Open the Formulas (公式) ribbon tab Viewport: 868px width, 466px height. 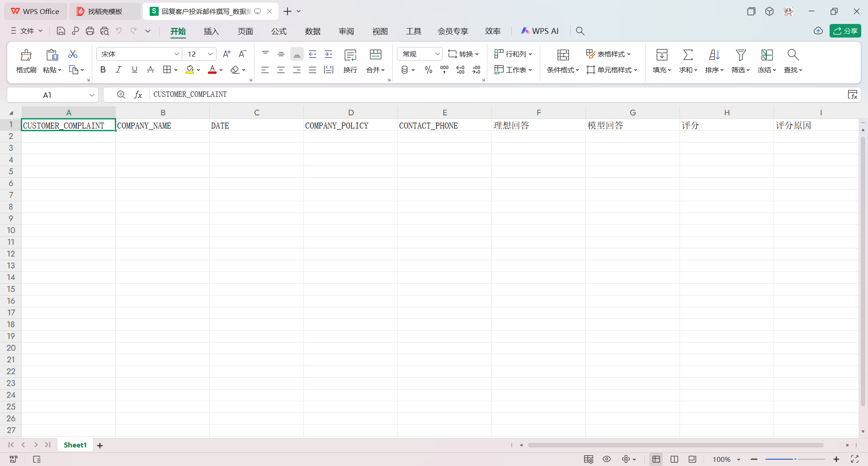pos(278,31)
